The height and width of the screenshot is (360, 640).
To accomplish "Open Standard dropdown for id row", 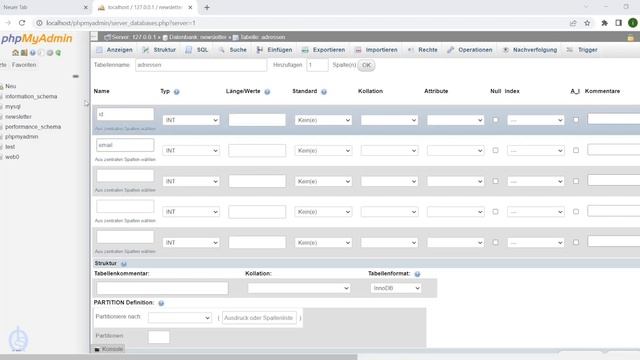I will point(323,120).
